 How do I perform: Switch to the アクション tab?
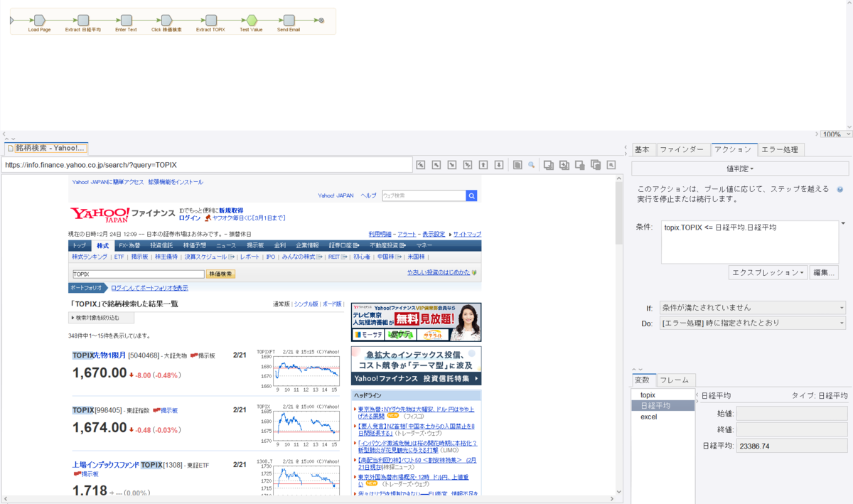tap(733, 149)
